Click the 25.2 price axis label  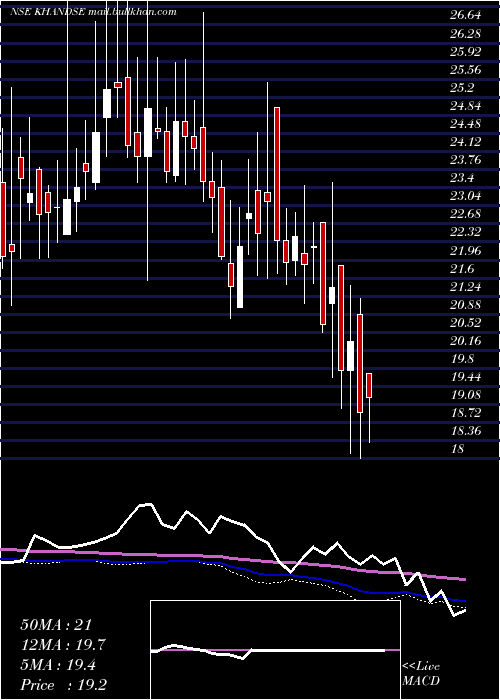[x=462, y=88]
